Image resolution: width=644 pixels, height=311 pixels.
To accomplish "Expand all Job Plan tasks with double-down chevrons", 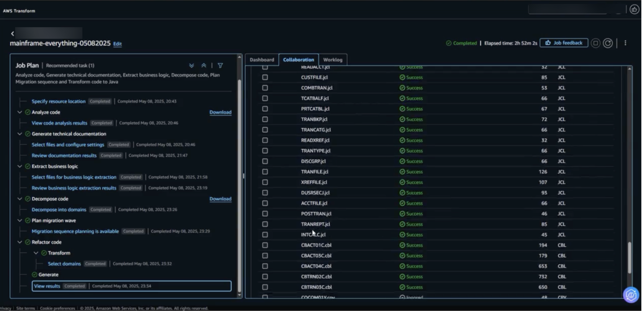I will point(191,65).
